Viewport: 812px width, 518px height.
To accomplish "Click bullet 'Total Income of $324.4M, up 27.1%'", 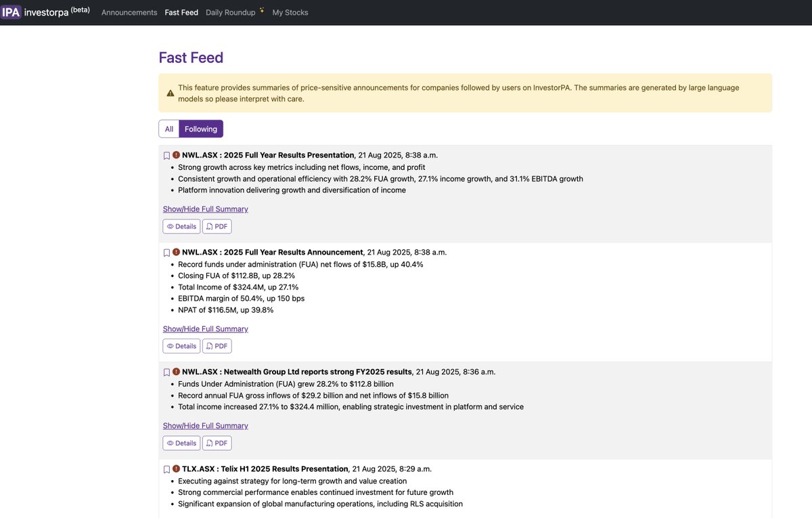I will click(x=238, y=287).
